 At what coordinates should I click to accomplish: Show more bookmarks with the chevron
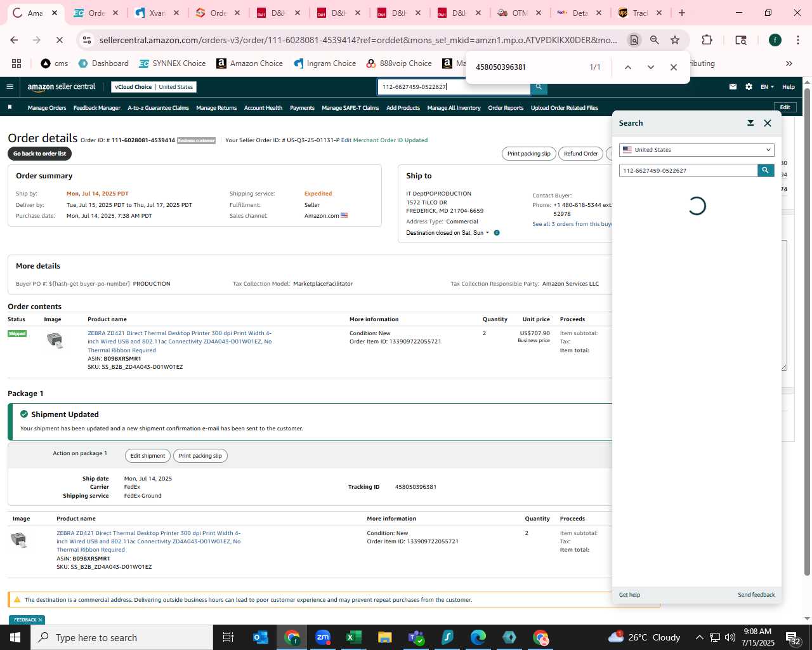point(789,63)
